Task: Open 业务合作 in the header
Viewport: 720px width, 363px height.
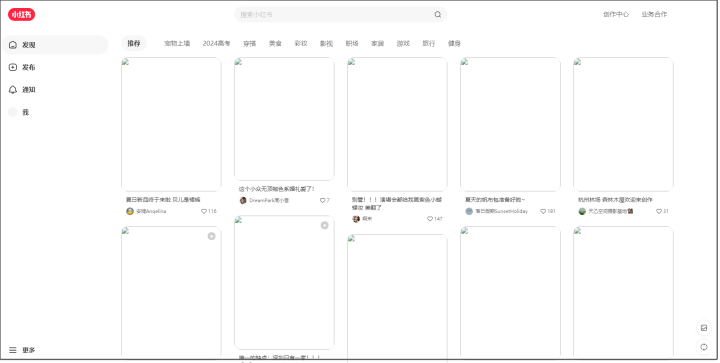Action: tap(654, 14)
